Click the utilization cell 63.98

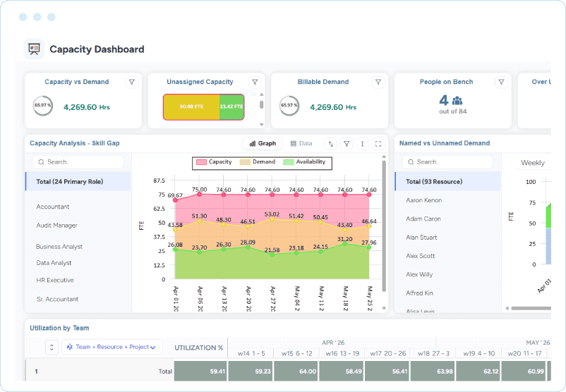tap(433, 371)
